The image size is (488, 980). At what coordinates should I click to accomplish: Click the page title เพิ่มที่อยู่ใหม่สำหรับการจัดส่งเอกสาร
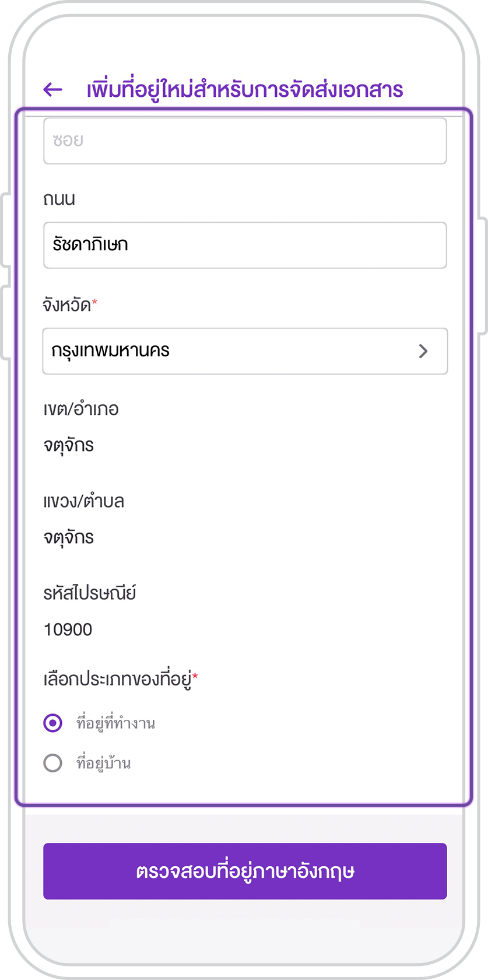click(245, 90)
